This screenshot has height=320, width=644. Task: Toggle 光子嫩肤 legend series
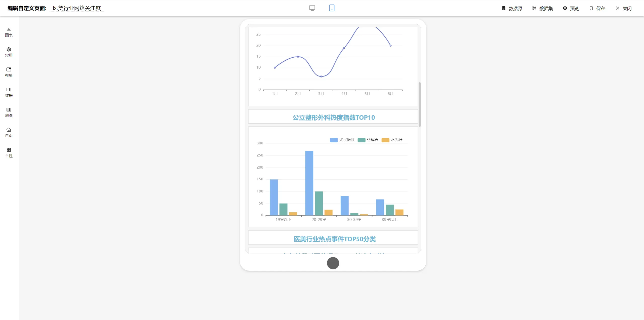coord(342,140)
